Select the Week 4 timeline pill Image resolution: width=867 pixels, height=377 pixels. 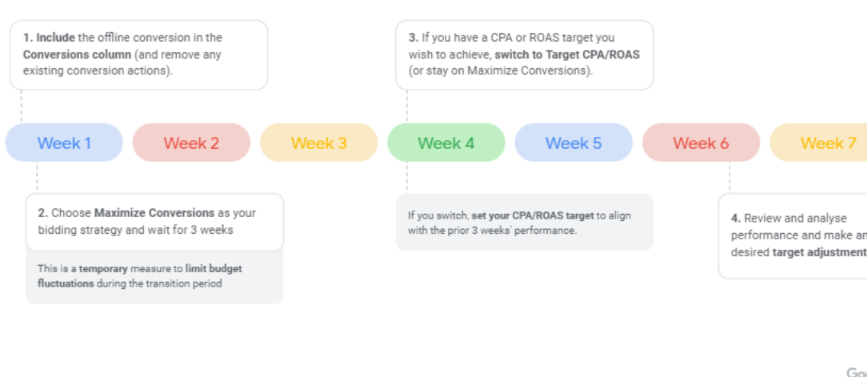tap(446, 143)
